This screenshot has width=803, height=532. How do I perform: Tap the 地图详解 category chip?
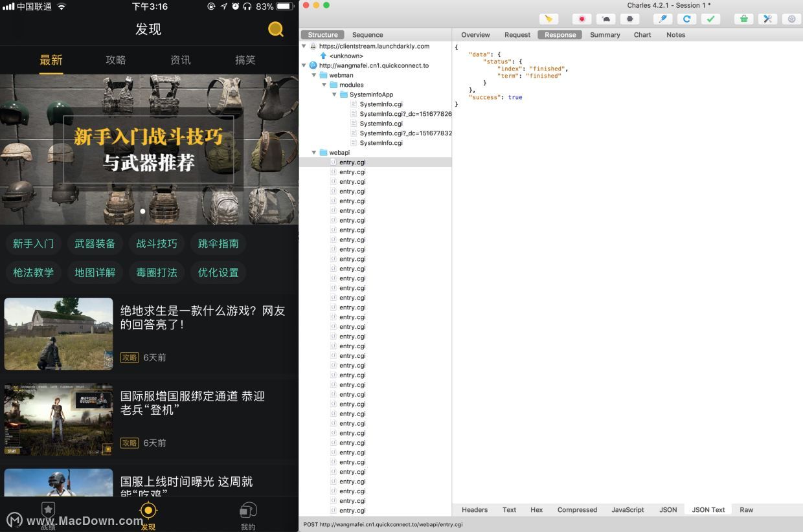coord(95,272)
